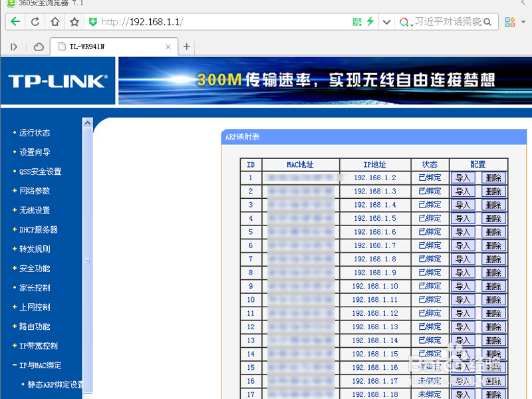Click the green shield icon in address bar

pyautogui.click(x=92, y=21)
